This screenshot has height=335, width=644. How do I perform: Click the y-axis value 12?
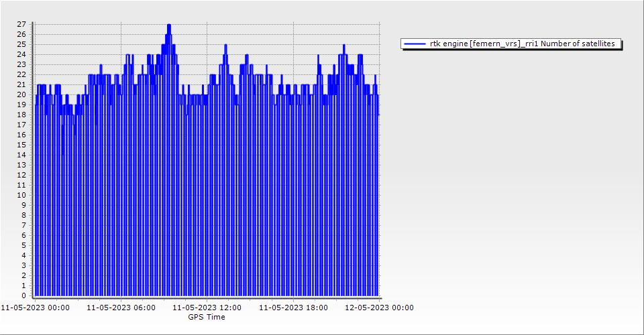[22, 175]
